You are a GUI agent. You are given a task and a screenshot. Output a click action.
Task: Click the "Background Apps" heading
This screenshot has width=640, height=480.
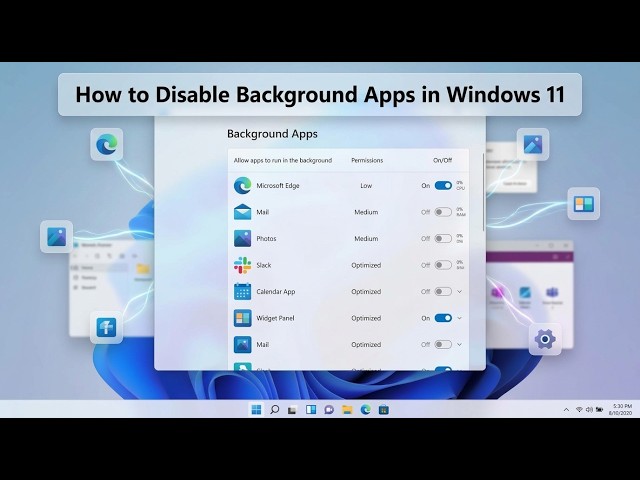click(x=272, y=134)
